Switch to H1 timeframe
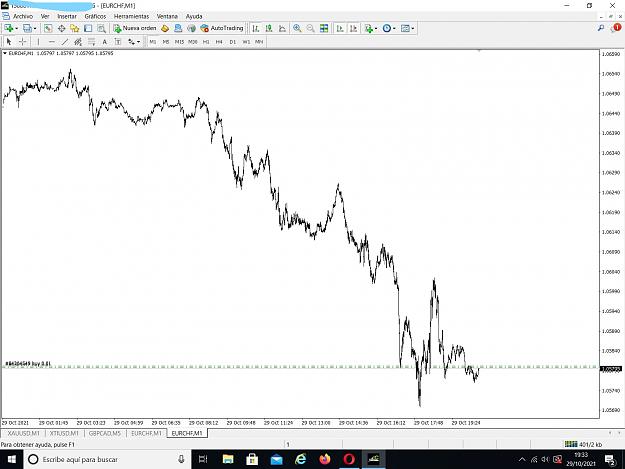The image size is (625, 469). [x=206, y=41]
